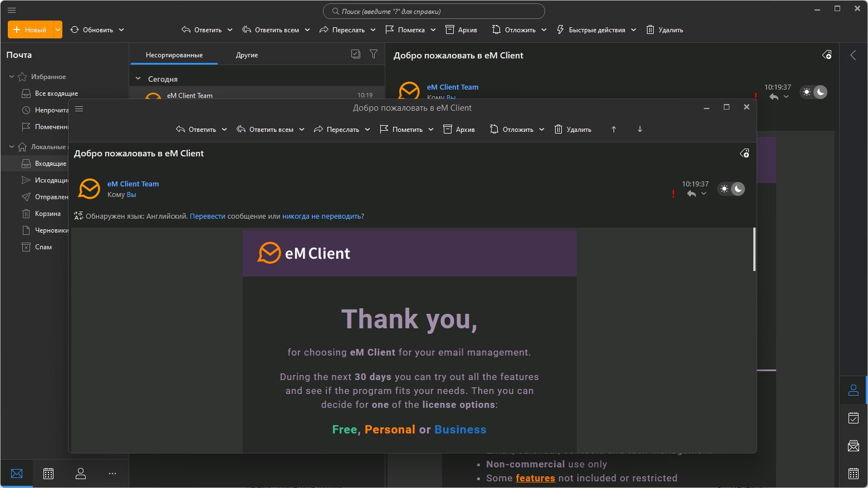Open the dropdown arrow next to New button

pos(58,29)
